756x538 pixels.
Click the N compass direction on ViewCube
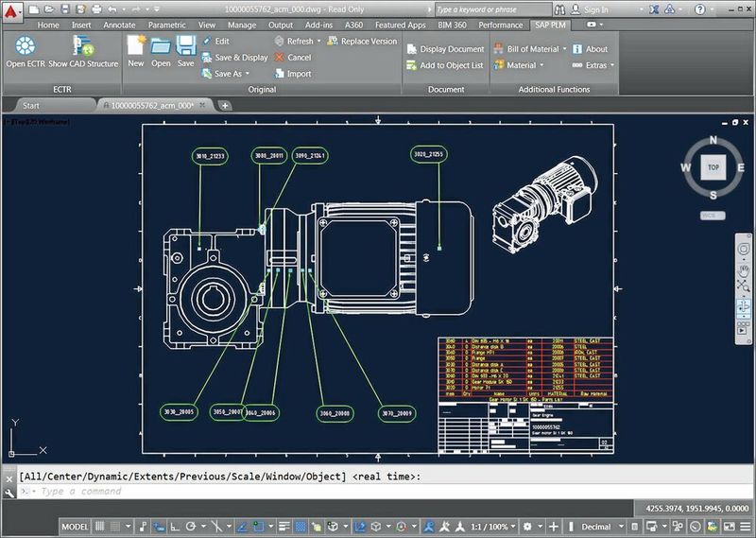(x=713, y=140)
